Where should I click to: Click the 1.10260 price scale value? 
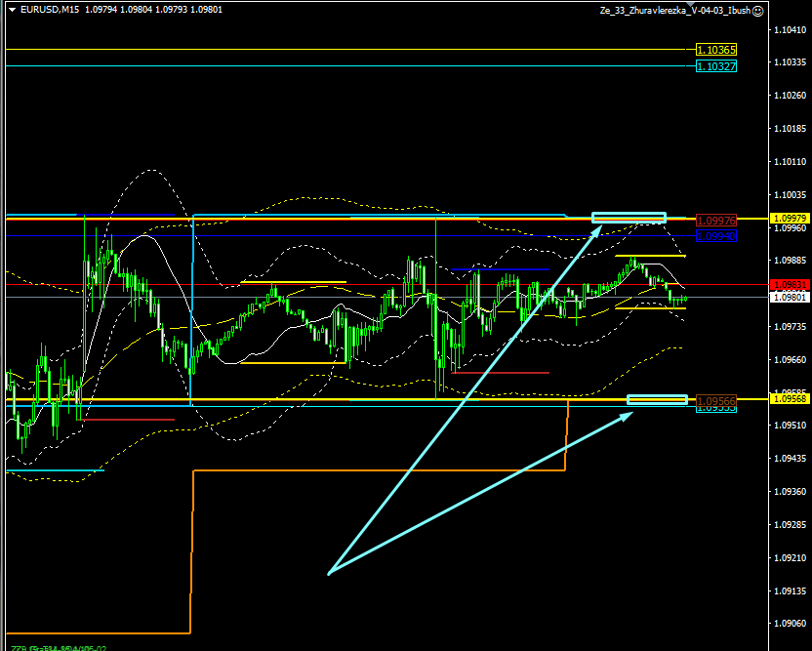(x=791, y=96)
